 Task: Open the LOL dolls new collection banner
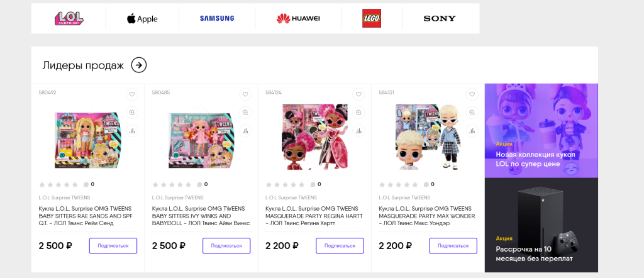(541, 130)
